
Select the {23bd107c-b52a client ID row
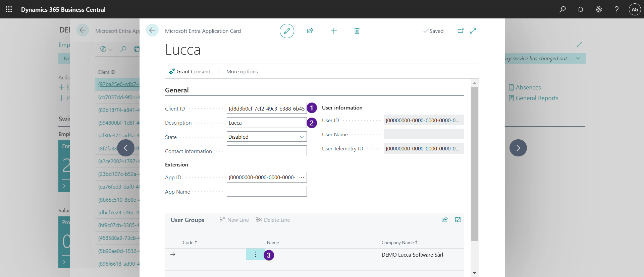[x=117, y=174]
